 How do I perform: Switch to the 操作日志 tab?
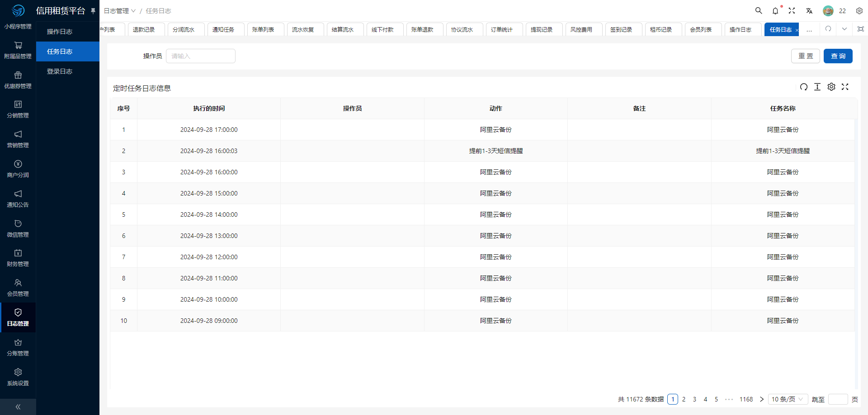(740, 30)
